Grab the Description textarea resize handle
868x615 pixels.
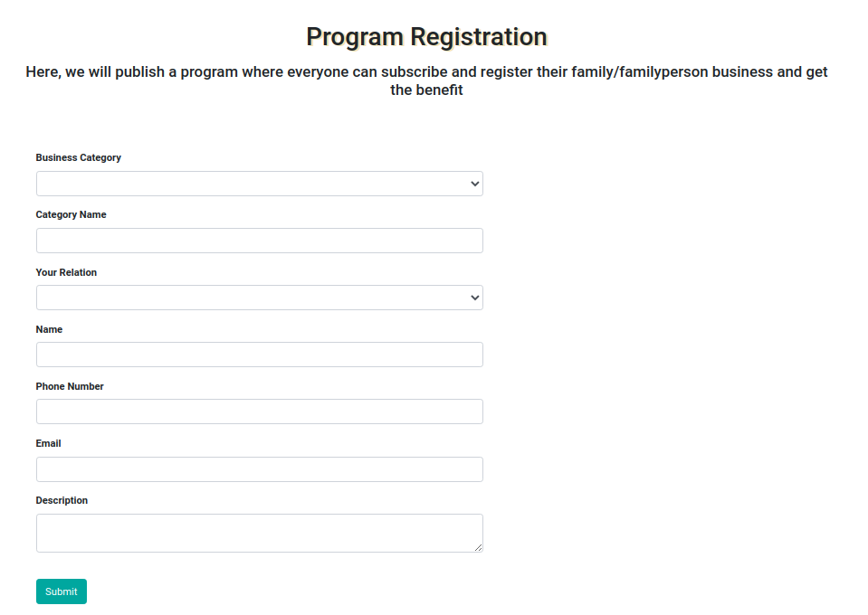(x=478, y=547)
